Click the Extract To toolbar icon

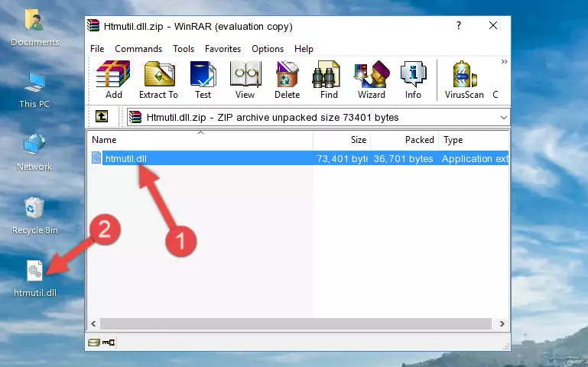click(x=158, y=80)
